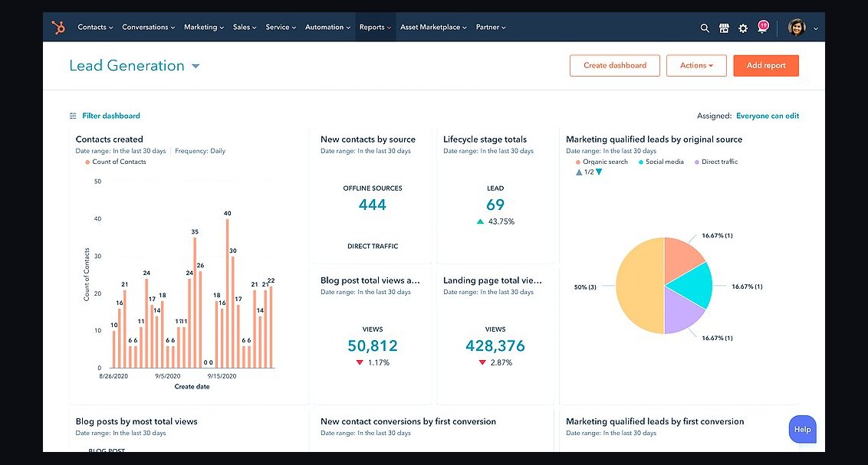Click the 444 offline sources value
868x465 pixels.
point(373,205)
